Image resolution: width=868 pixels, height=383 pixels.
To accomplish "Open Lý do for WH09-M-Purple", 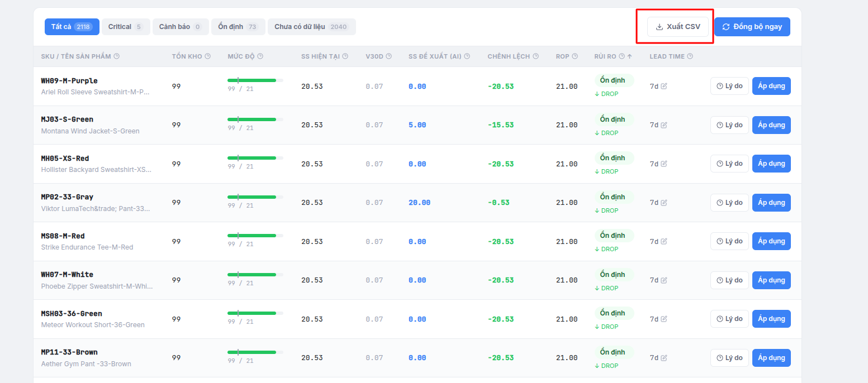I will (729, 86).
